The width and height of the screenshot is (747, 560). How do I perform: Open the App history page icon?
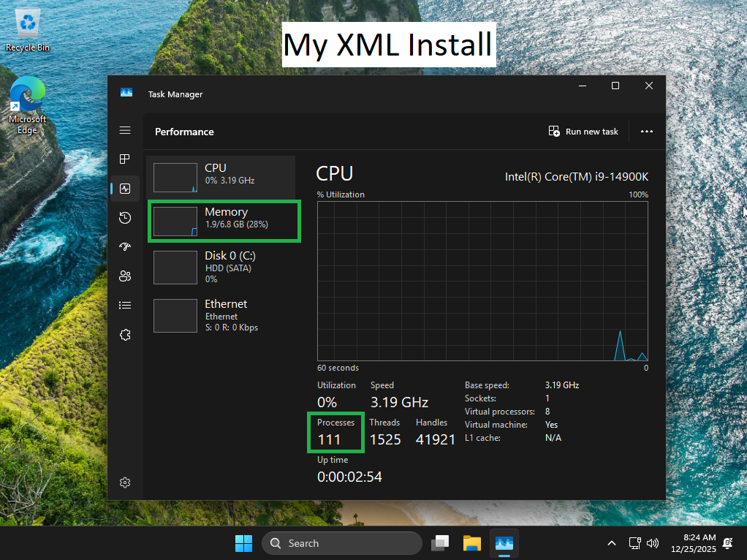click(125, 218)
